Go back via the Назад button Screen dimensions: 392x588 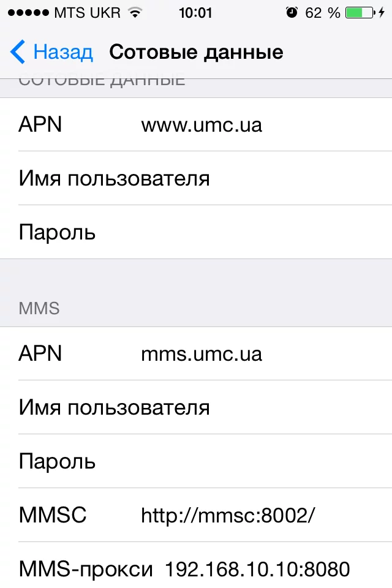63,53
